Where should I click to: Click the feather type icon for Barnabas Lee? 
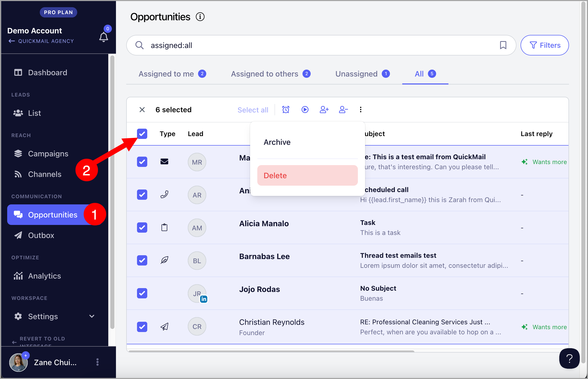(x=164, y=260)
